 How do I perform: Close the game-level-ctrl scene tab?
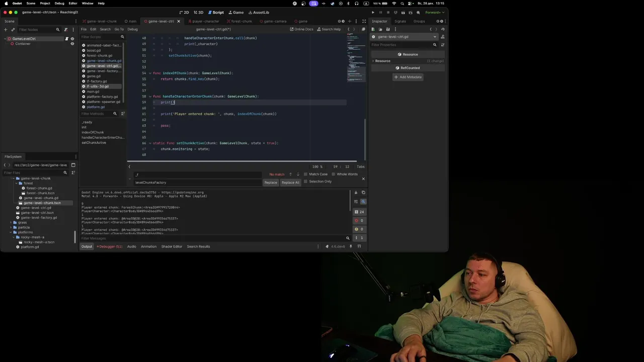click(178, 21)
